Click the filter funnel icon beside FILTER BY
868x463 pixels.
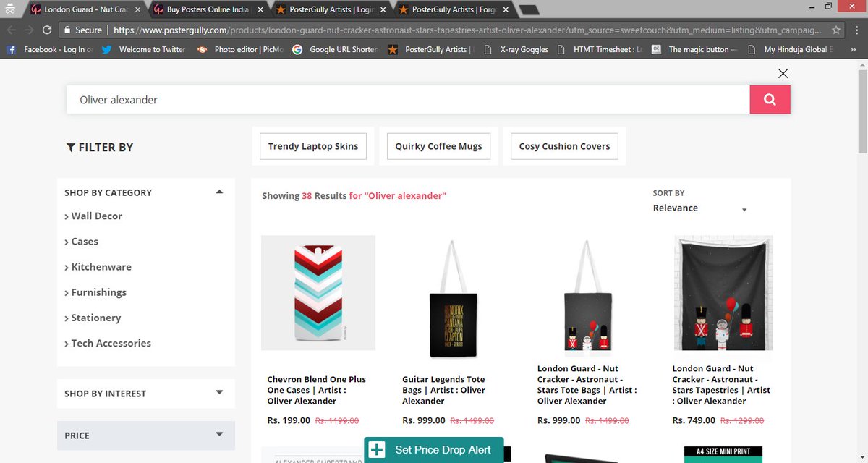(x=70, y=147)
